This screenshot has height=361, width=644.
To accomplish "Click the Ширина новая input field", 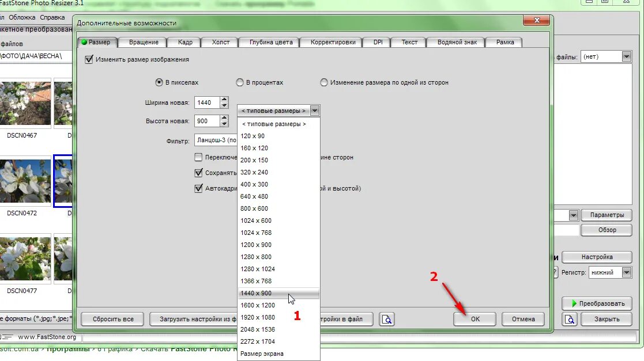I will [x=208, y=102].
